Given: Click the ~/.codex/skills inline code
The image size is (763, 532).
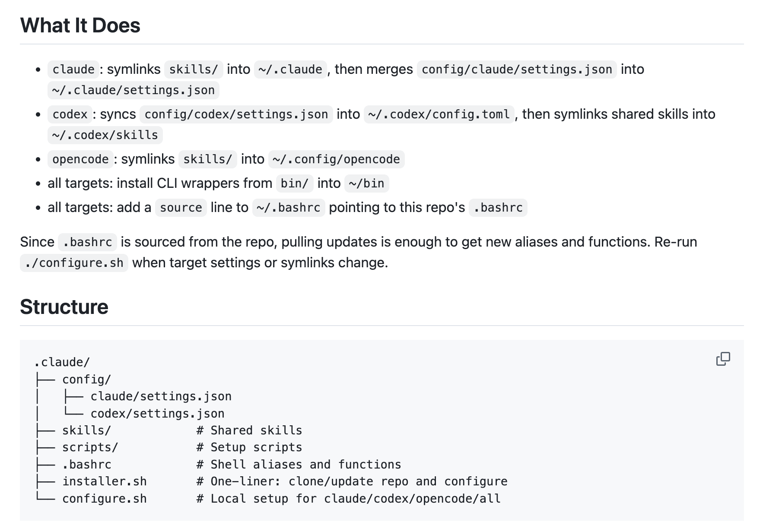Looking at the screenshot, I should (105, 135).
